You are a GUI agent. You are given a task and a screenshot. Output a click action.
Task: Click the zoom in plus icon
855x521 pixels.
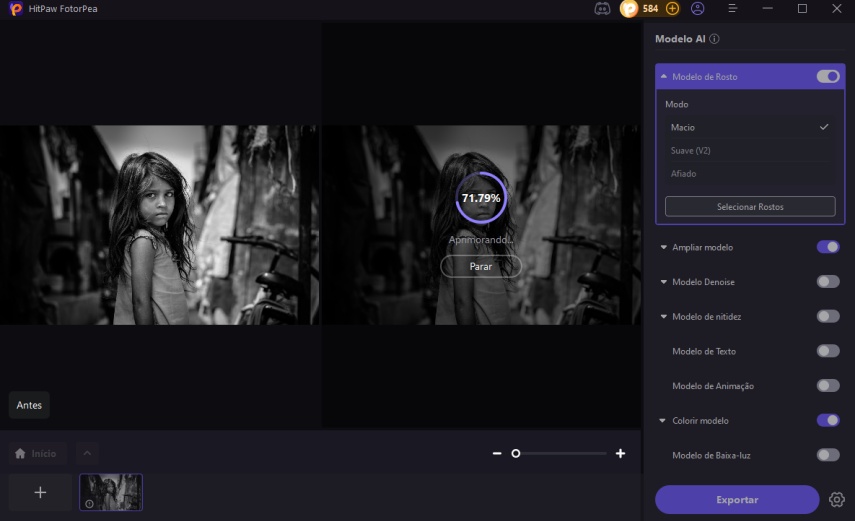click(620, 453)
